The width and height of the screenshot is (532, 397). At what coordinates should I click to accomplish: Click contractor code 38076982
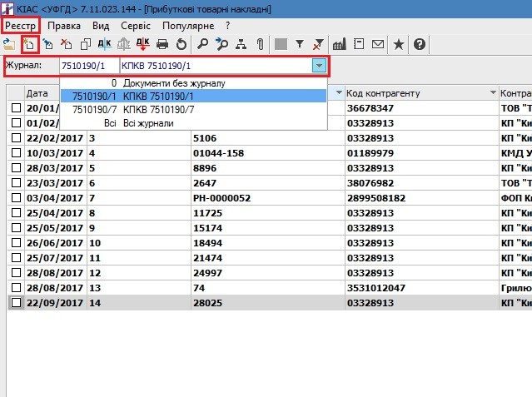370,183
